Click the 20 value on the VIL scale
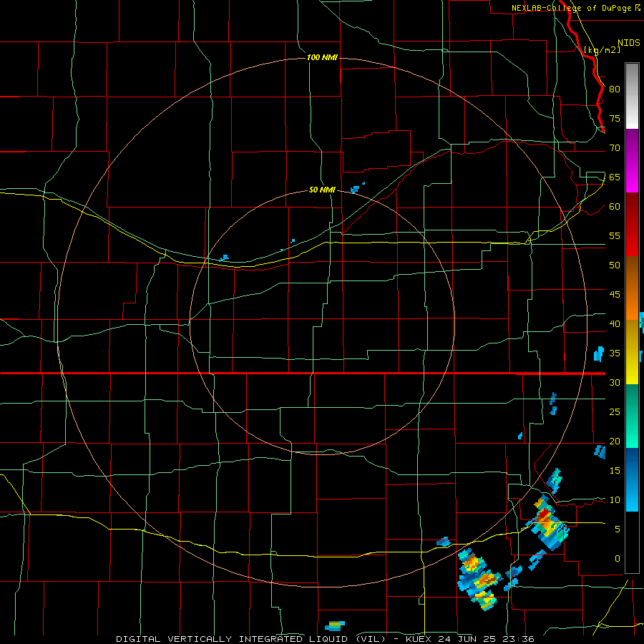The width and height of the screenshot is (644, 644). tap(615, 441)
